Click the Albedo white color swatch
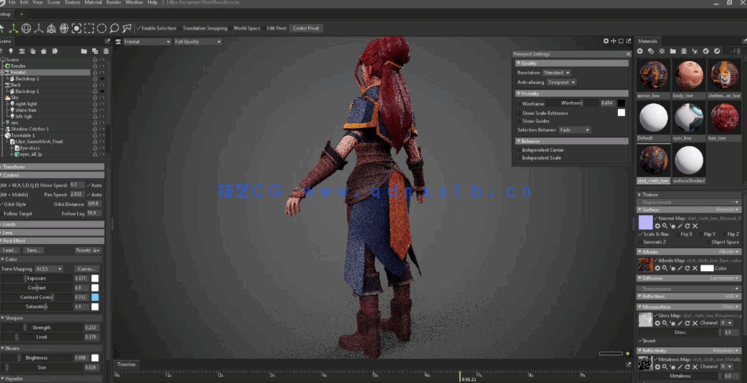747x383 pixels. tap(707, 268)
